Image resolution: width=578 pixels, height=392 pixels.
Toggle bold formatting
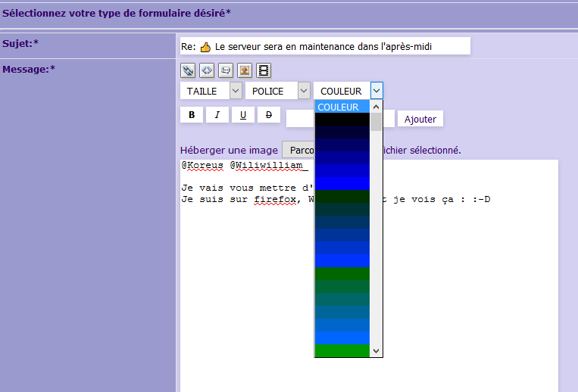(x=192, y=115)
